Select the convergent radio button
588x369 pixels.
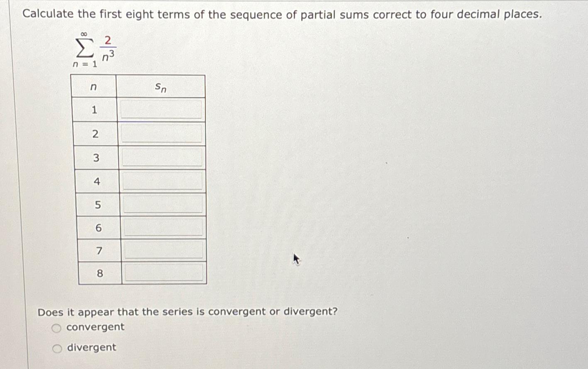[57, 328]
